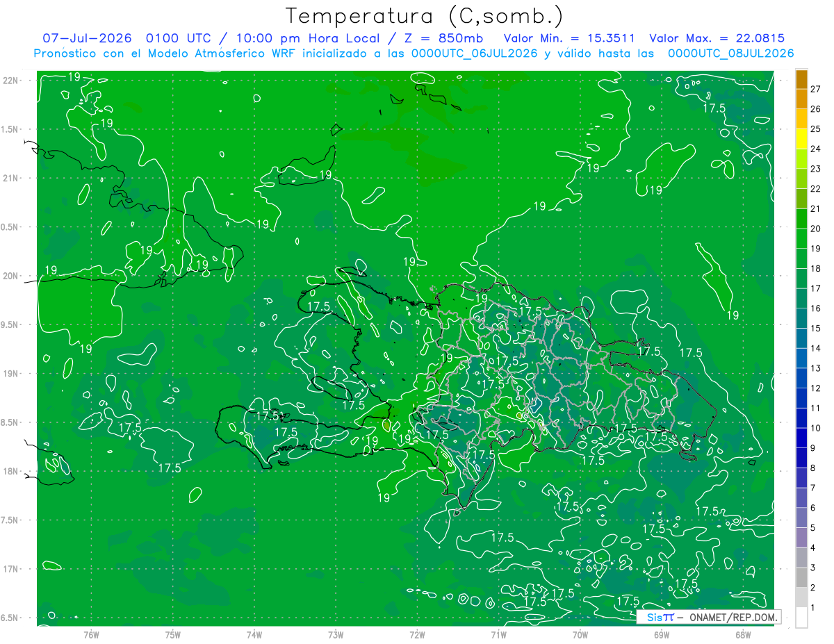
Task: Click the '75W' longitude label
Action: [172, 634]
